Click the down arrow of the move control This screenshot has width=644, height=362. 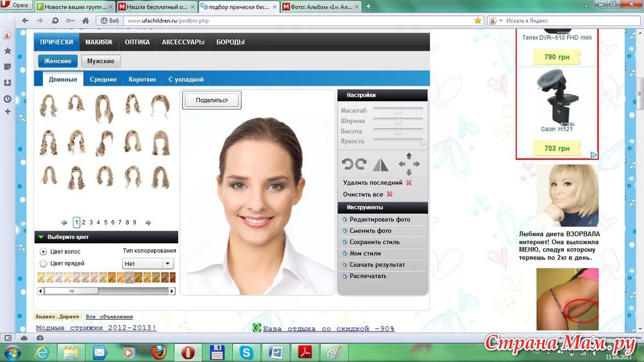click(409, 172)
